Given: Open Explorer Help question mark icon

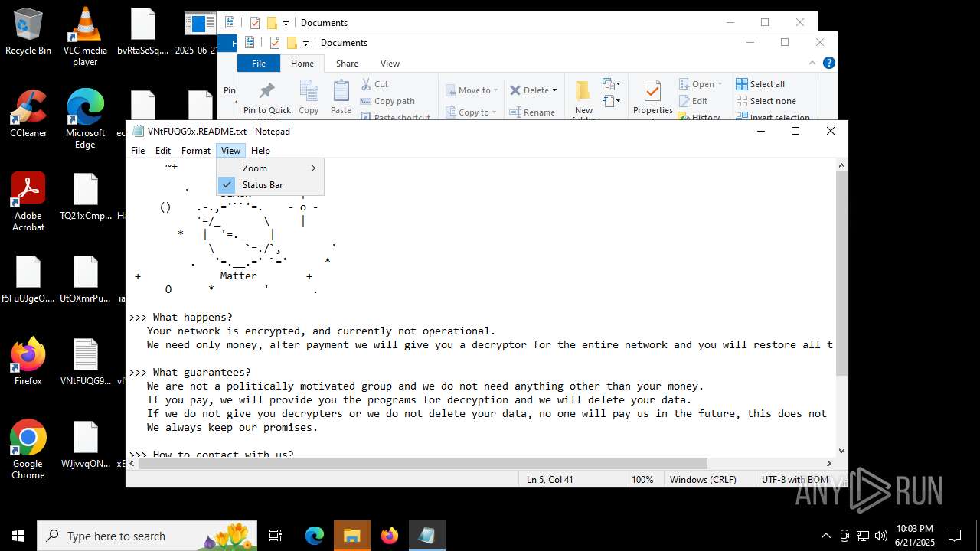Looking at the screenshot, I should [x=828, y=63].
